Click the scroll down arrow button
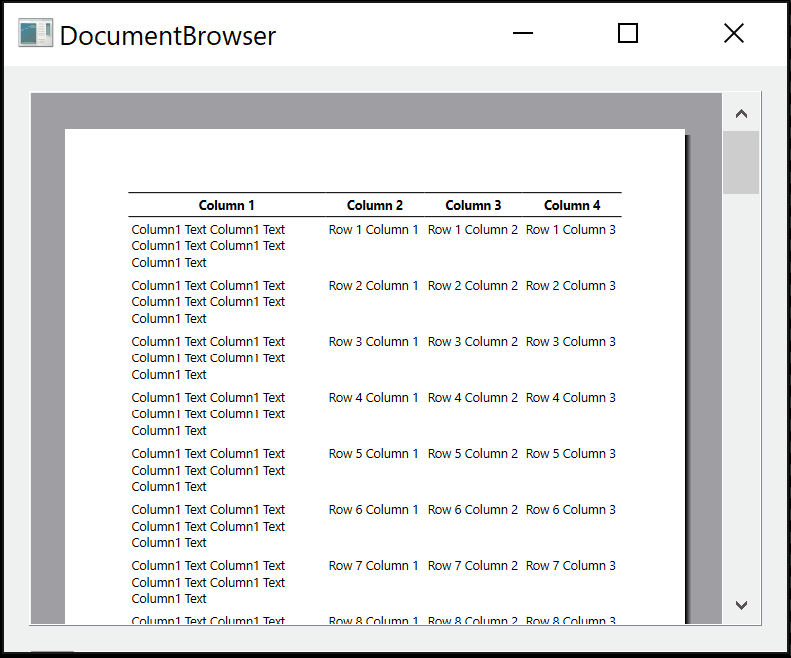Viewport: 791px width, 658px height. (741, 604)
